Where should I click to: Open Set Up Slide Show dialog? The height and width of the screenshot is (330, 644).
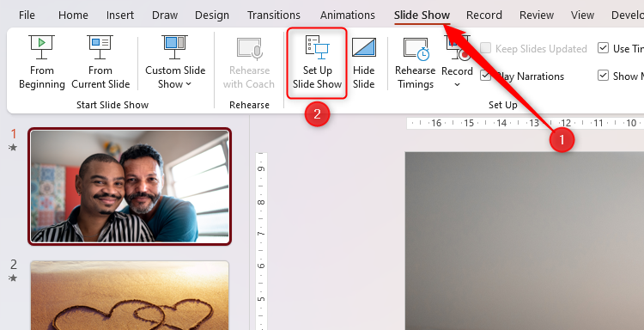[x=317, y=63]
